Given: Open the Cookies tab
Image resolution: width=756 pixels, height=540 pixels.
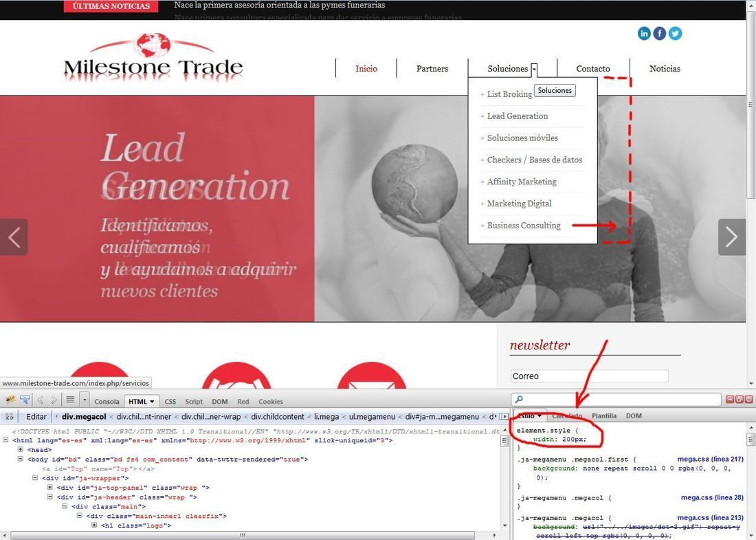Looking at the screenshot, I should (x=271, y=402).
